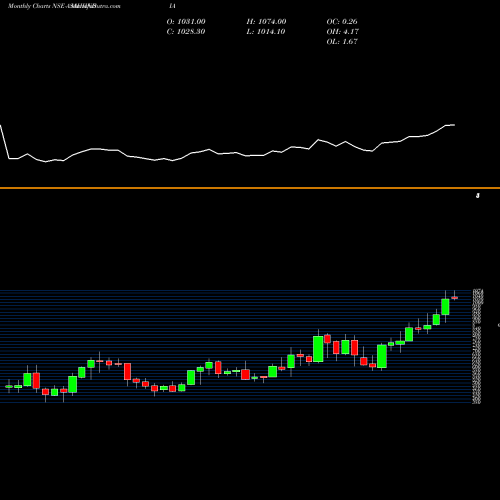Click the OL: 1.67 reading
The image size is (500, 500).
coord(342,42)
